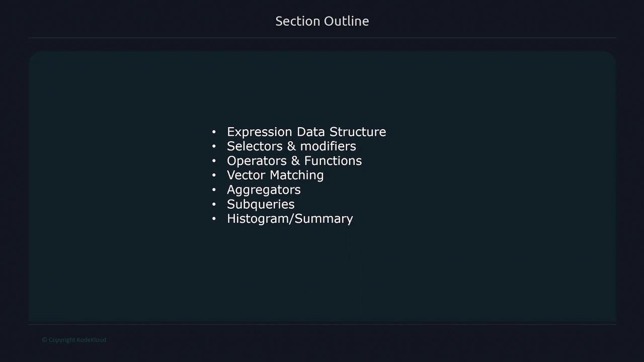644x362 pixels.
Task: Click the divider line above the footer
Action: tap(322, 324)
